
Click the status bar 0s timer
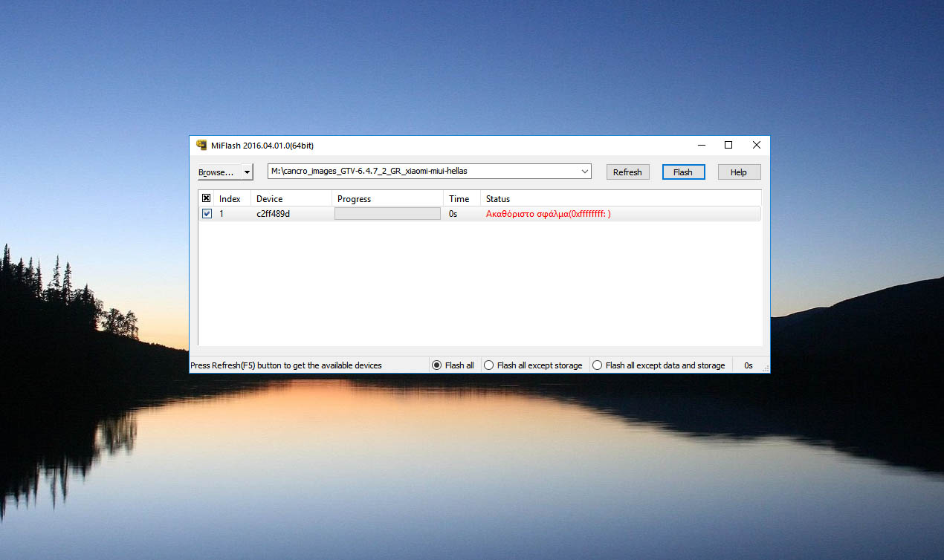pyautogui.click(x=749, y=365)
